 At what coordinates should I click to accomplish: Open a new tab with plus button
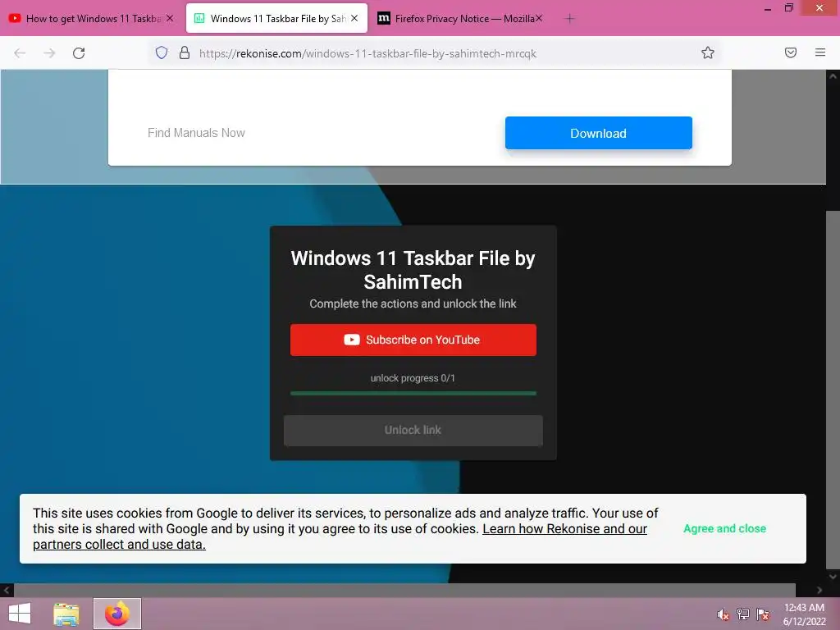[569, 19]
